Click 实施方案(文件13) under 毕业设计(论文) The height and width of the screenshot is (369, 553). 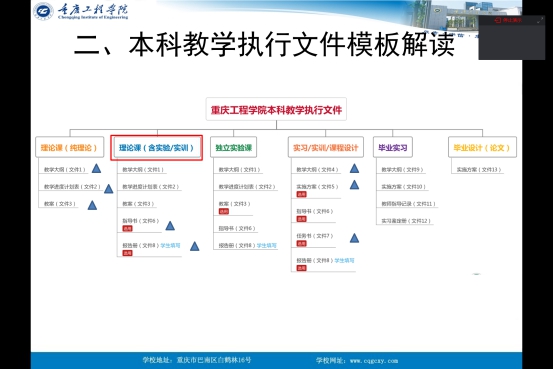pyautogui.click(x=479, y=170)
